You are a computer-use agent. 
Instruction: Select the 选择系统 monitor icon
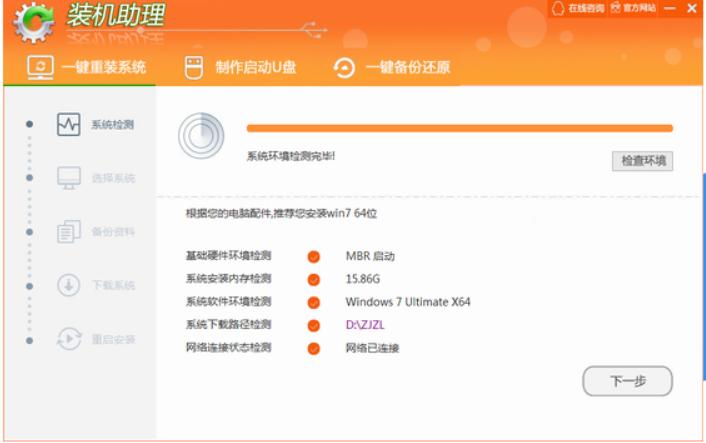[x=69, y=178]
